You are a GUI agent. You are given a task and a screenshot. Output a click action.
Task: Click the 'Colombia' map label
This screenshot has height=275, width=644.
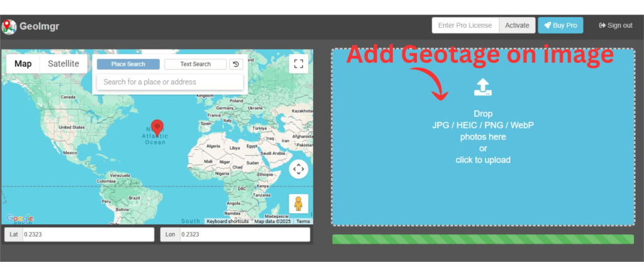[x=106, y=181]
